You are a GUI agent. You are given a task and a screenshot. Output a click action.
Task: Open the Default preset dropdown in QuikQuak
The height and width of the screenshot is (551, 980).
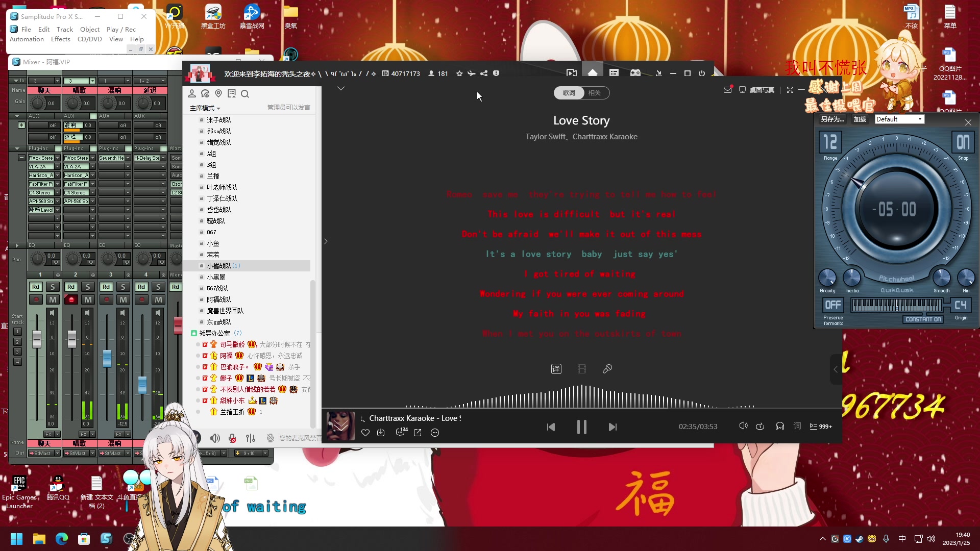pyautogui.click(x=899, y=119)
